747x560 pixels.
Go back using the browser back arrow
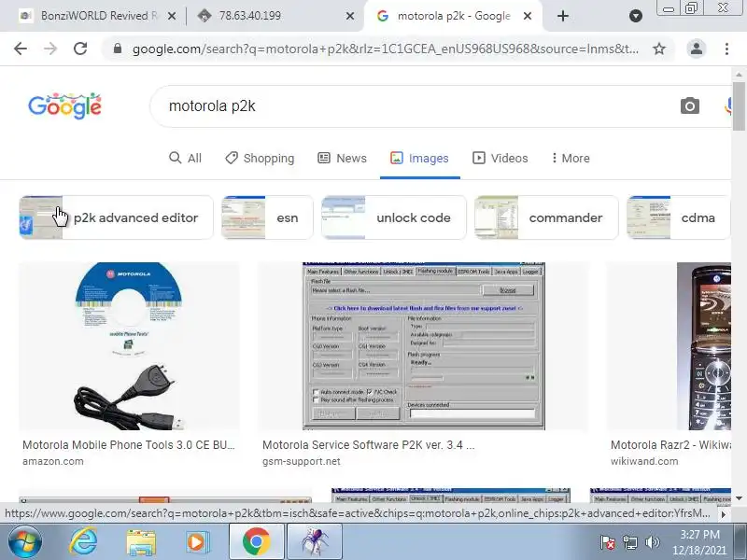(x=21, y=49)
